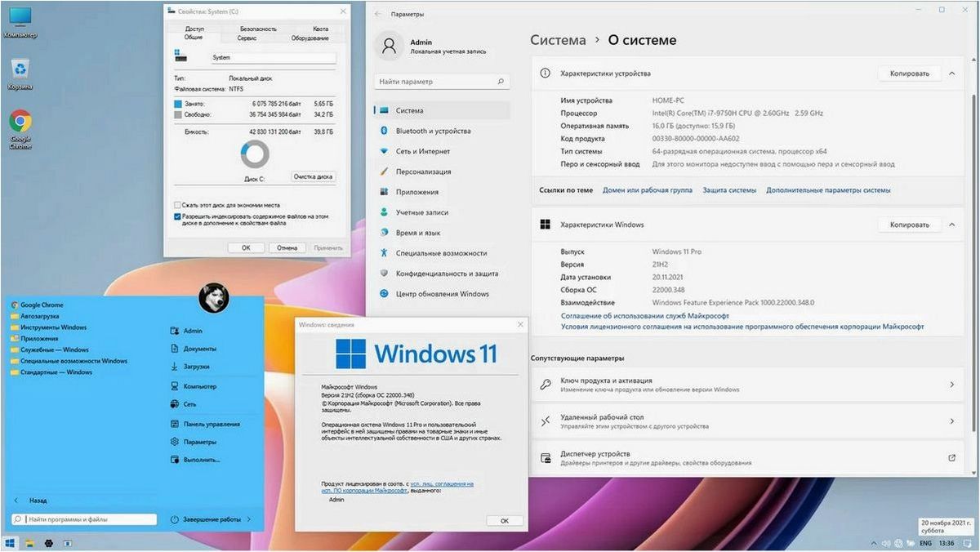Image resolution: width=980 pixels, height=552 pixels.
Task: Launch Выполнить from the Start menu
Action: [194, 460]
